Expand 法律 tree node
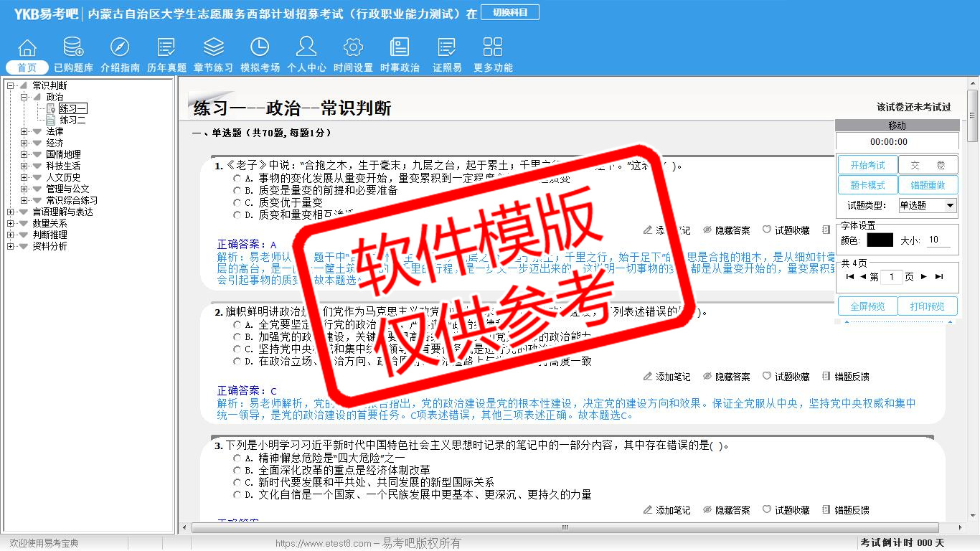The image size is (980, 551). point(24,132)
